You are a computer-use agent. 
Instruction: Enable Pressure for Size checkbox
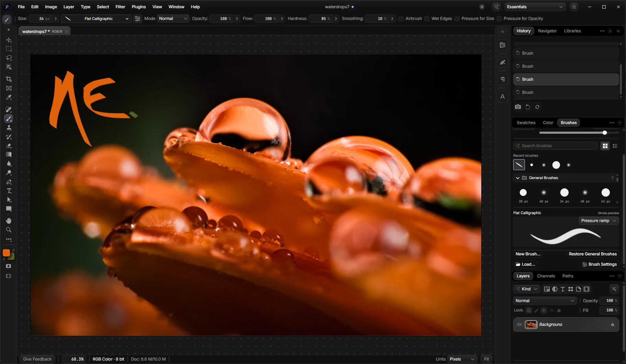457,19
